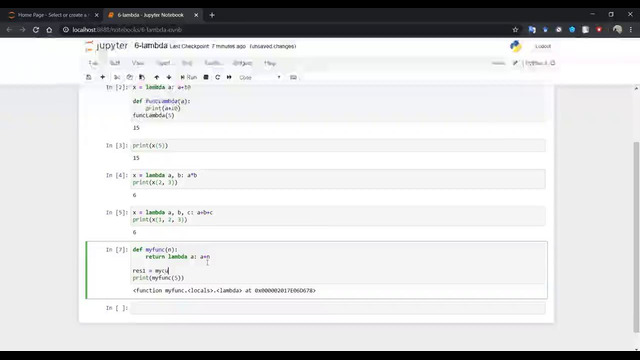Click the page vertical scrollbar thumb
Screen dimensions: 640x360
pyautogui.click(x=636, y=237)
